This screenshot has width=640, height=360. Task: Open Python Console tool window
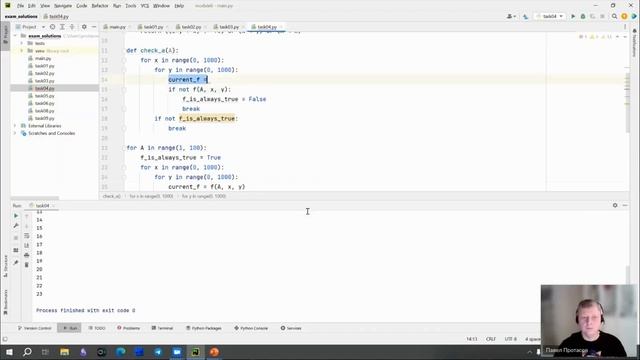[x=251, y=328]
